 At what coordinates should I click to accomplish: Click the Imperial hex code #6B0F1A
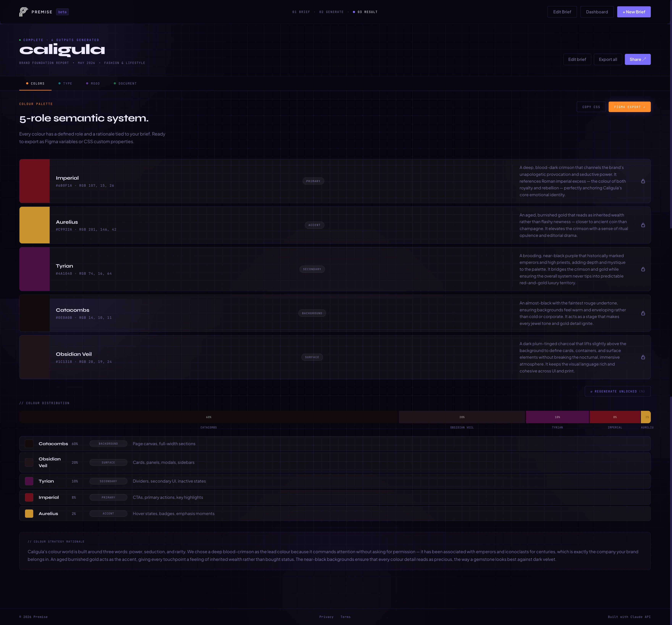tap(64, 186)
